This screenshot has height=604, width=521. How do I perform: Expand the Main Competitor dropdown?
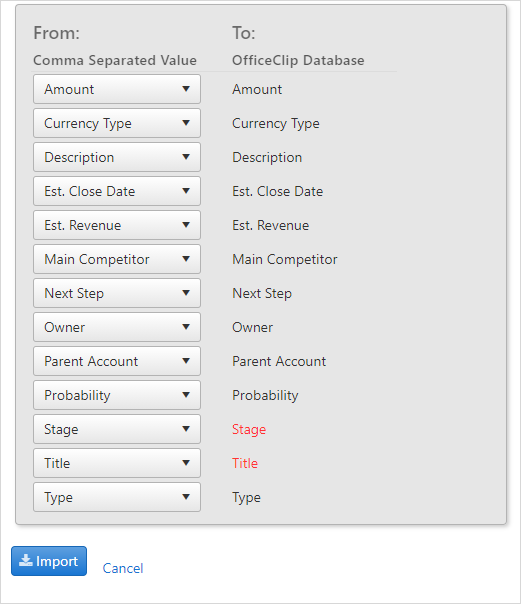117,259
